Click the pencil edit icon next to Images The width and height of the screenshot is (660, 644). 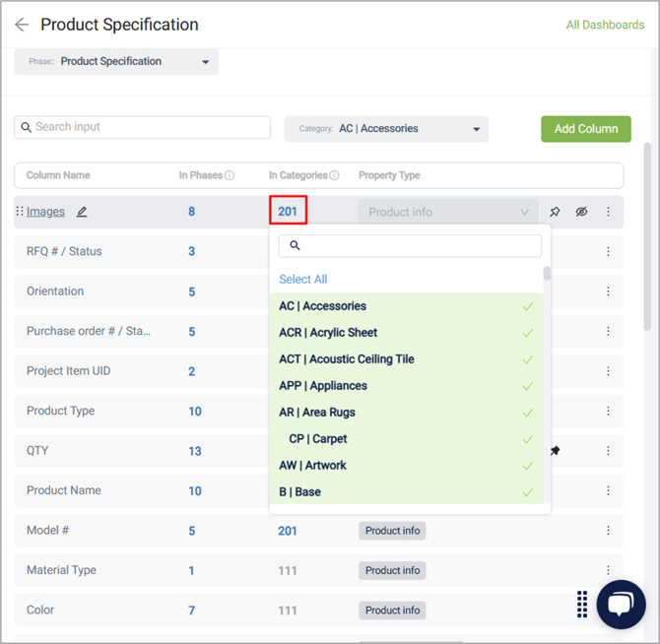(x=82, y=212)
